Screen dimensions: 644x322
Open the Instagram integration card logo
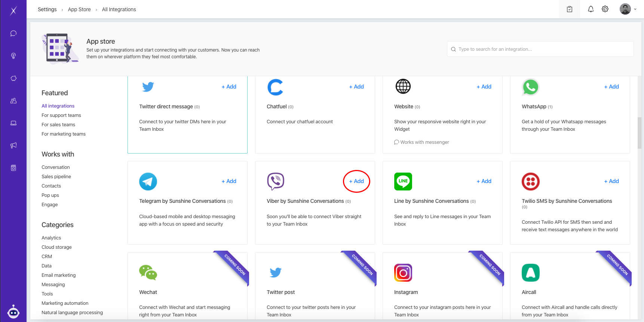click(x=403, y=273)
